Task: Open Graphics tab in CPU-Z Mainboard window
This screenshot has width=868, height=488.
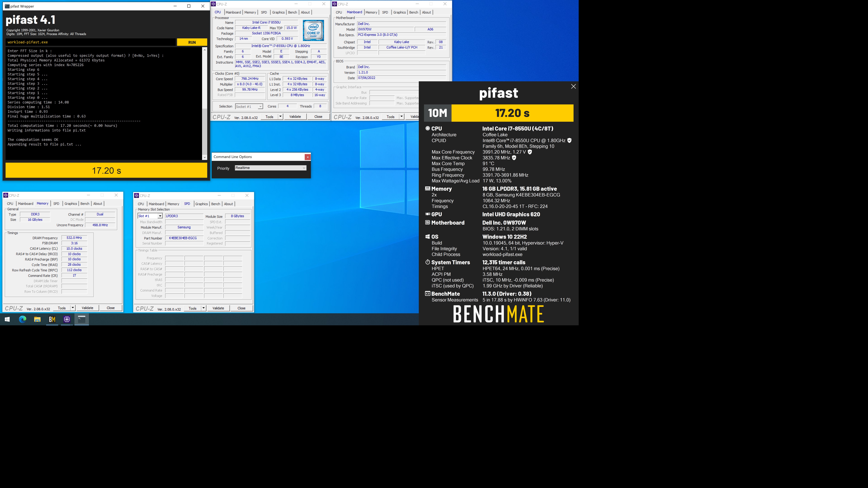Action: (x=399, y=13)
